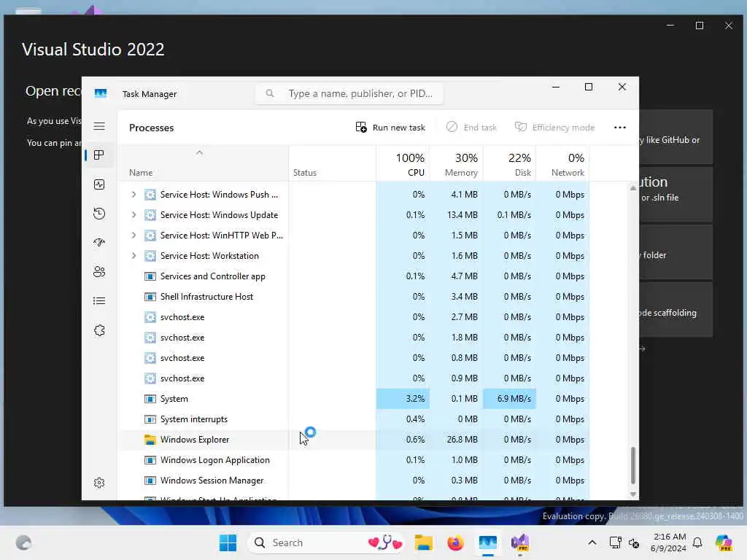This screenshot has height=560, width=747.
Task: Sort processes by CPU column
Action: pos(403,164)
